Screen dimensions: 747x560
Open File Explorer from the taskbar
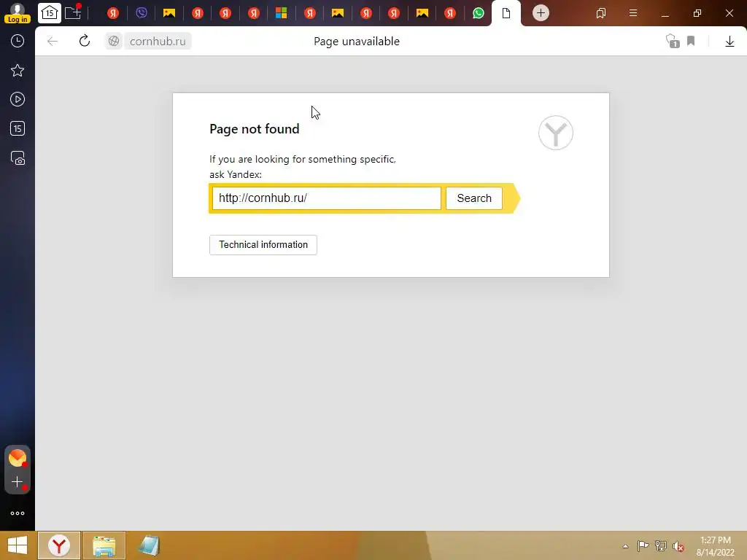coord(104,545)
